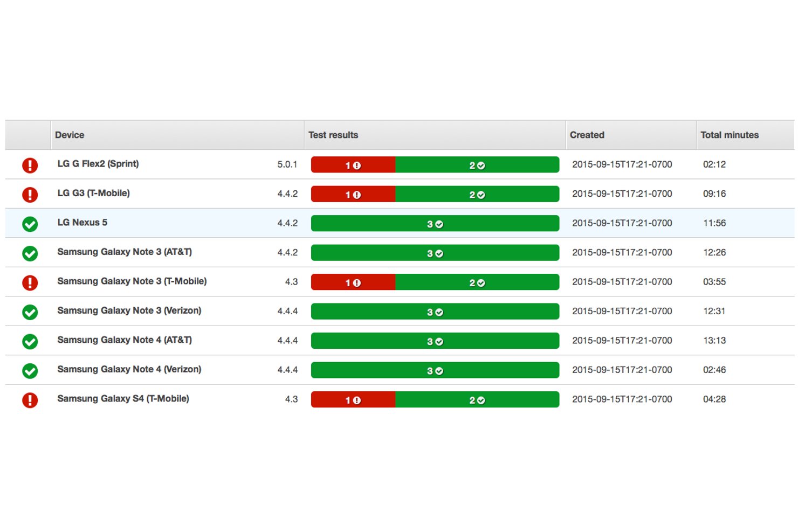Open Samsung Galaxy S4 (T-Mobile) device
Screen dimensions: 798x532
[123, 399]
